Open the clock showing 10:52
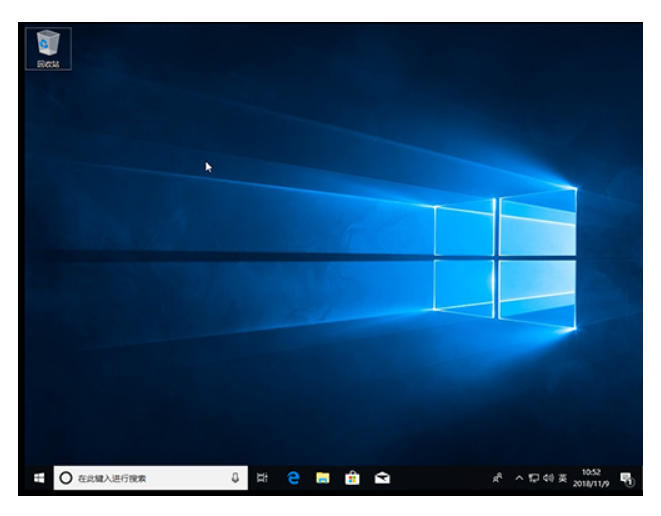Image resolution: width=661 pixels, height=516 pixels. 591,478
